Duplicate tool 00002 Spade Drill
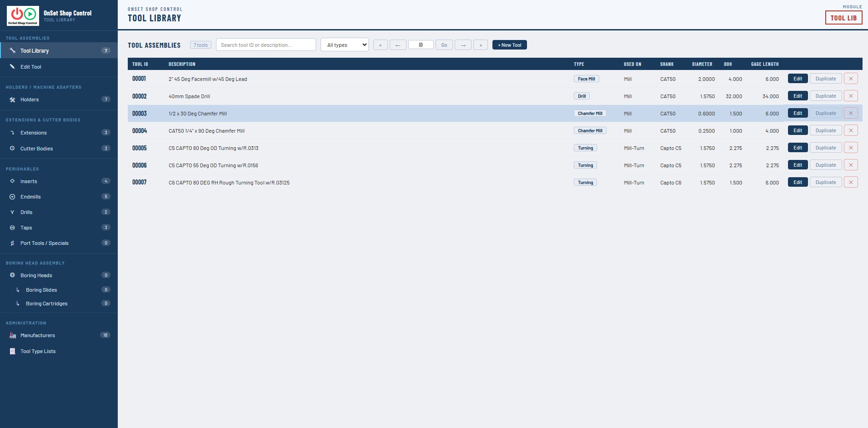This screenshot has height=428, width=868. (826, 96)
